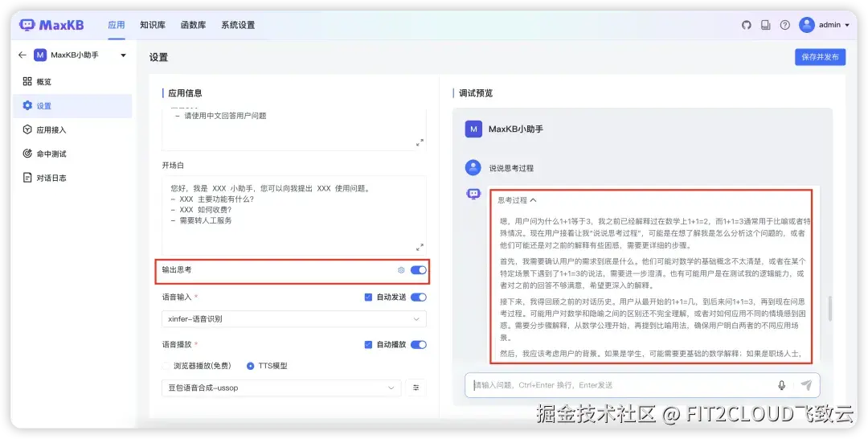Open 输出思考 settings gear icon
The height and width of the screenshot is (439, 868).
[x=401, y=270]
